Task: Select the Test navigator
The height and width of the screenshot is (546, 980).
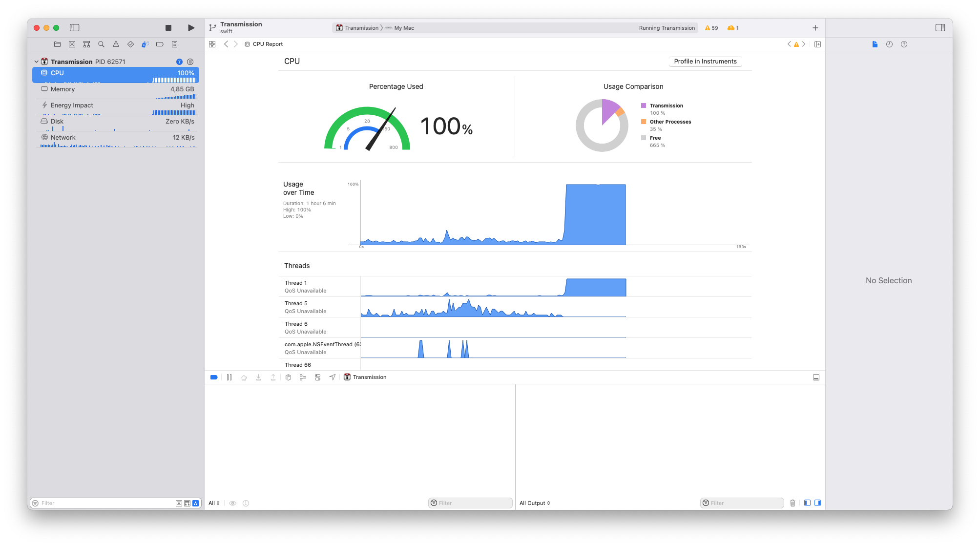Action: point(130,44)
